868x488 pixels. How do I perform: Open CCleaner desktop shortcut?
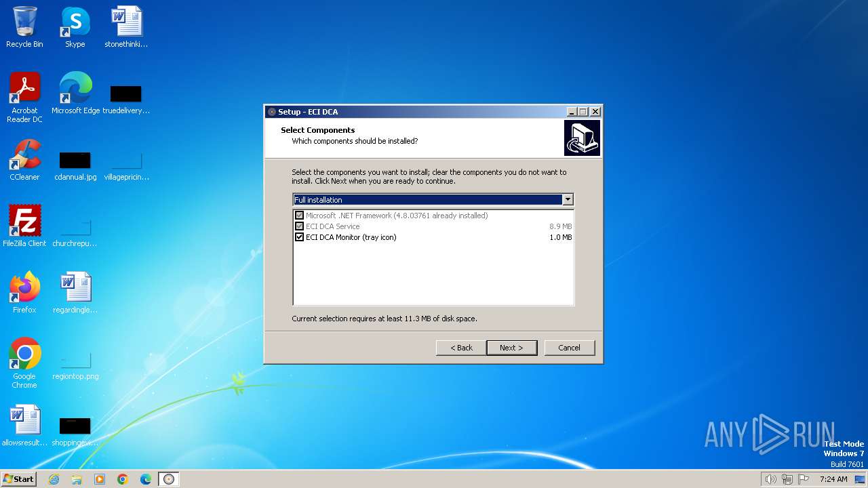tap(24, 160)
